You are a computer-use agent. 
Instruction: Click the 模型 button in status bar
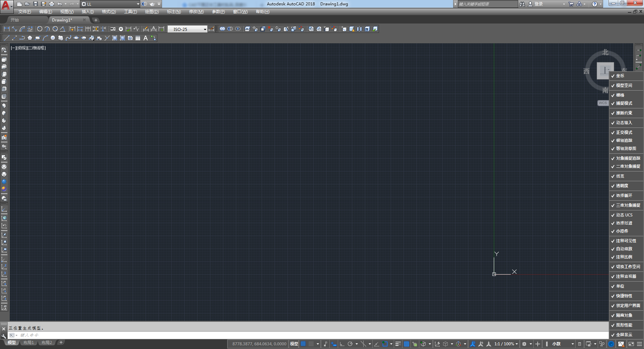point(294,344)
